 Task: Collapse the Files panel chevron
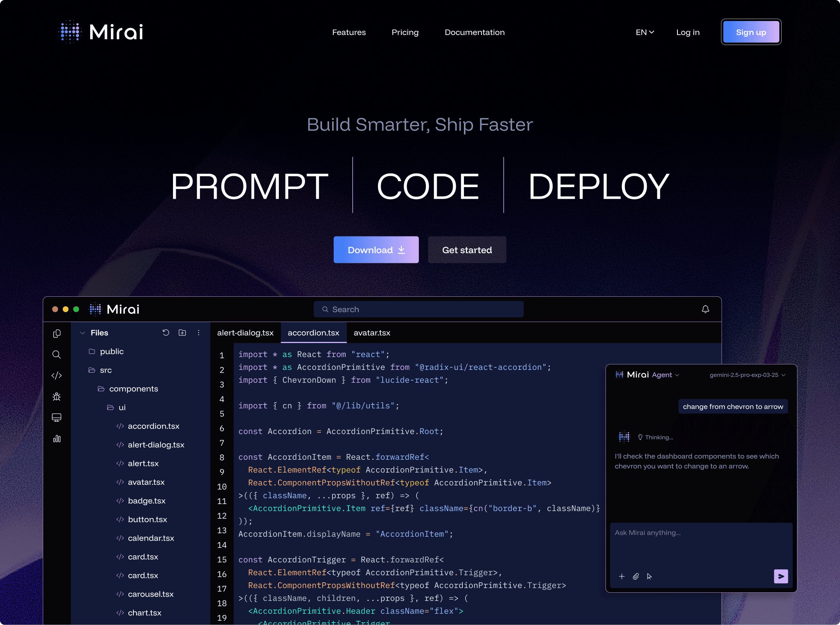point(82,333)
